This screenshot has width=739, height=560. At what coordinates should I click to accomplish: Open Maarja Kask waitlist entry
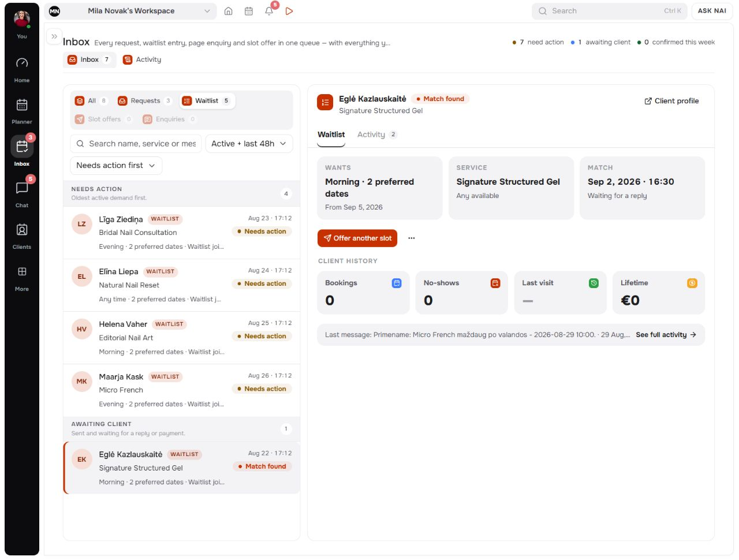click(181, 390)
